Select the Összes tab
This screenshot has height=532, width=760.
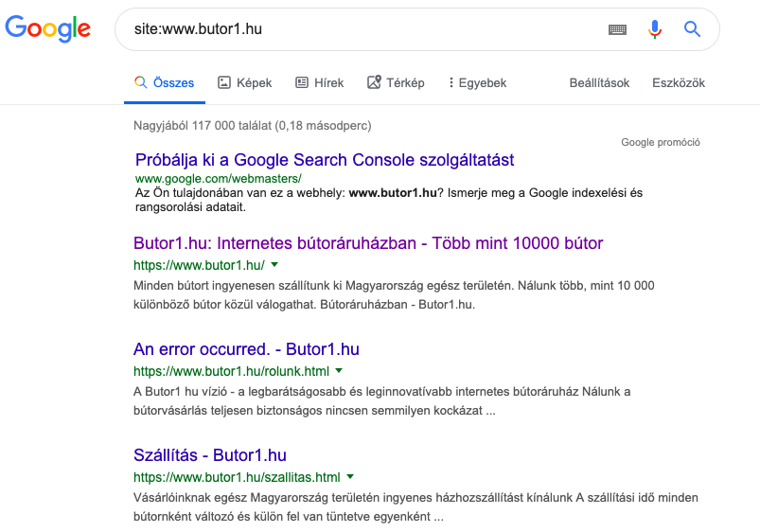165,83
